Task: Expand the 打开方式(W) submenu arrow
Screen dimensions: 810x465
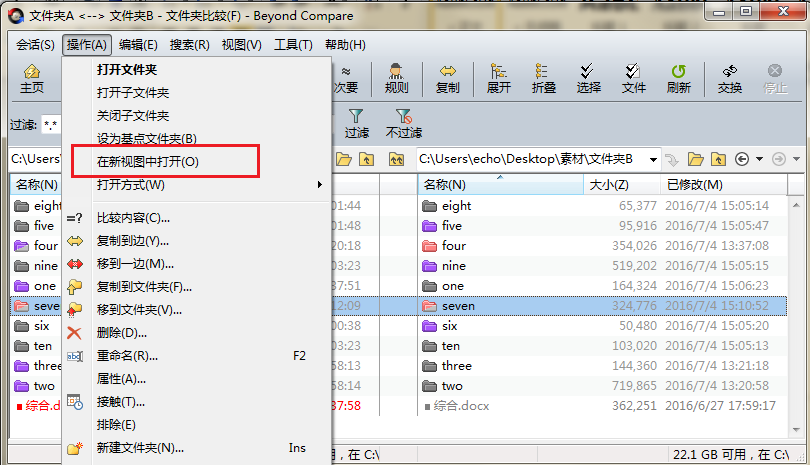Action: 320,184
